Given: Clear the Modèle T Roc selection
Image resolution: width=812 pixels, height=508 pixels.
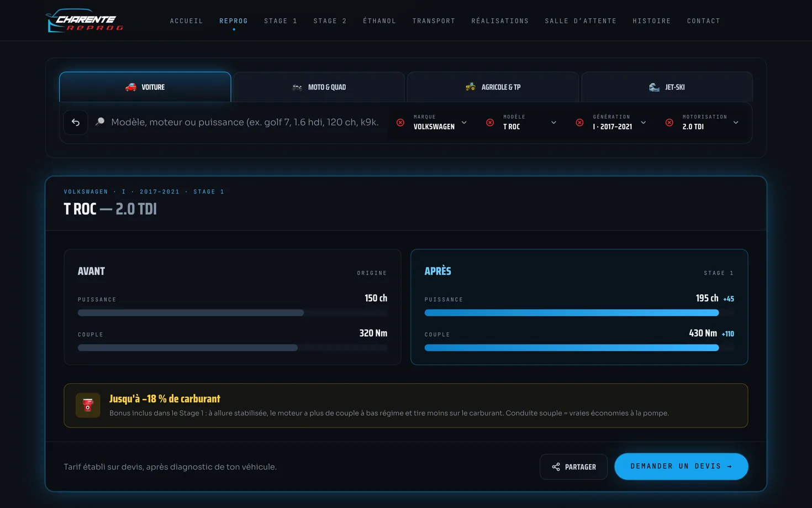Looking at the screenshot, I should click(x=490, y=123).
